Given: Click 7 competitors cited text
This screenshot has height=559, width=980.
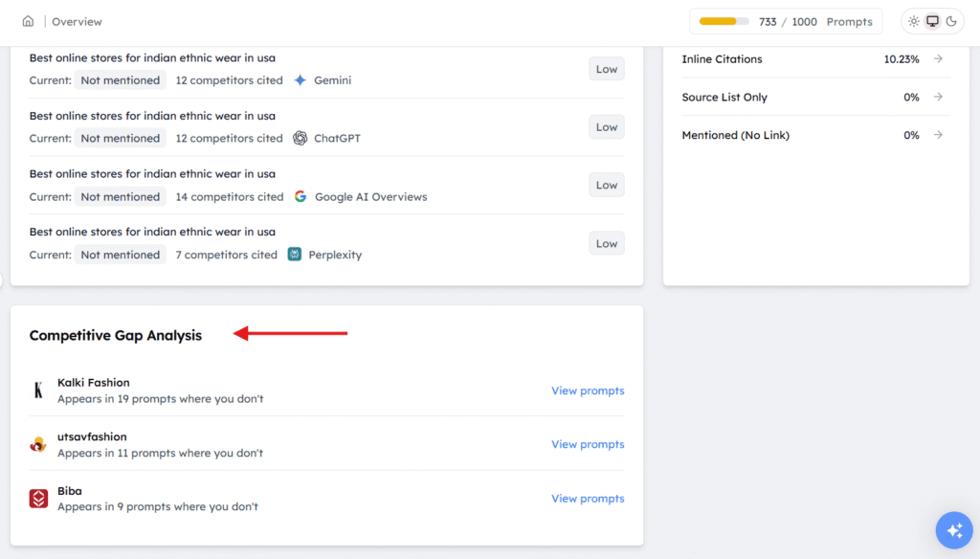Looking at the screenshot, I should [x=226, y=255].
